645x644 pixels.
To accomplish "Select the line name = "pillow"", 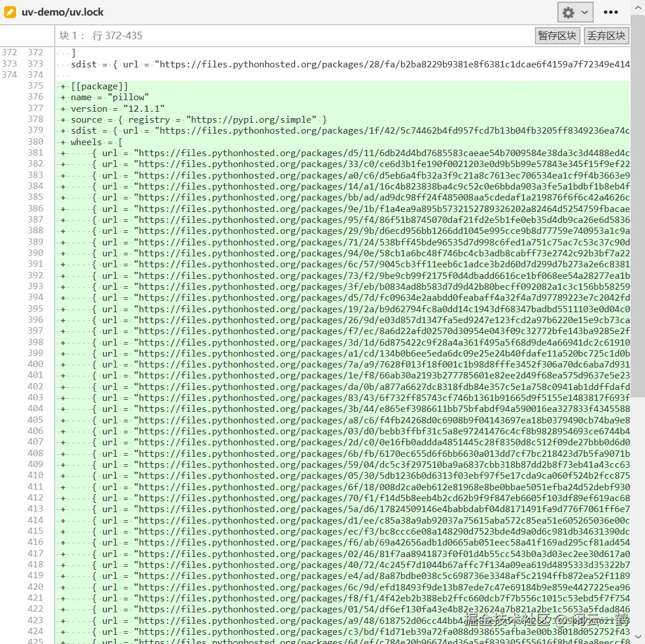I will (x=342, y=97).
